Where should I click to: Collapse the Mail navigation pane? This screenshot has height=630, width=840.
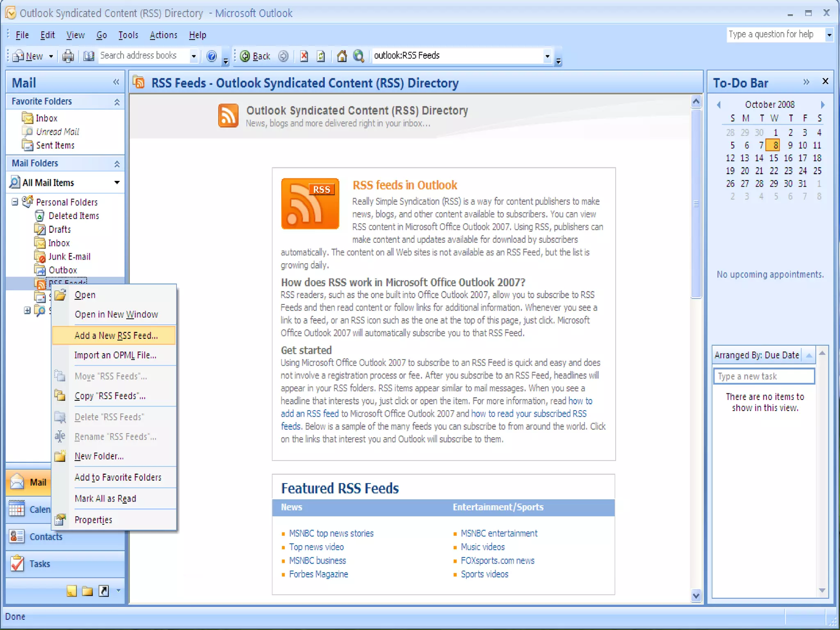(116, 82)
